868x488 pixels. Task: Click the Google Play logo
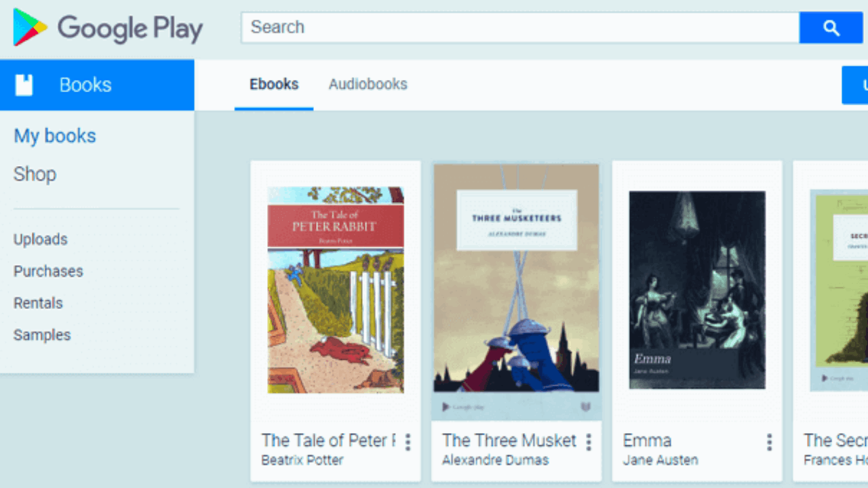pyautogui.click(x=108, y=28)
